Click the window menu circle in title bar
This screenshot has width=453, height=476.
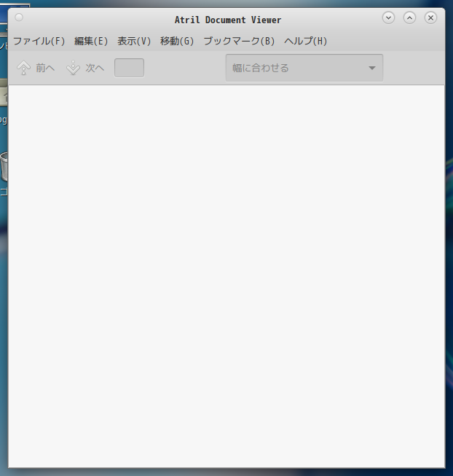point(19,17)
